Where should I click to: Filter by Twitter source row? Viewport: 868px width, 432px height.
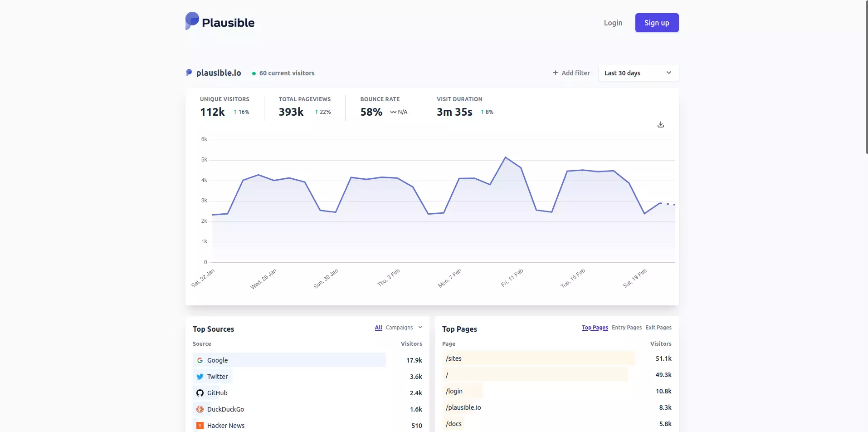tap(307, 377)
